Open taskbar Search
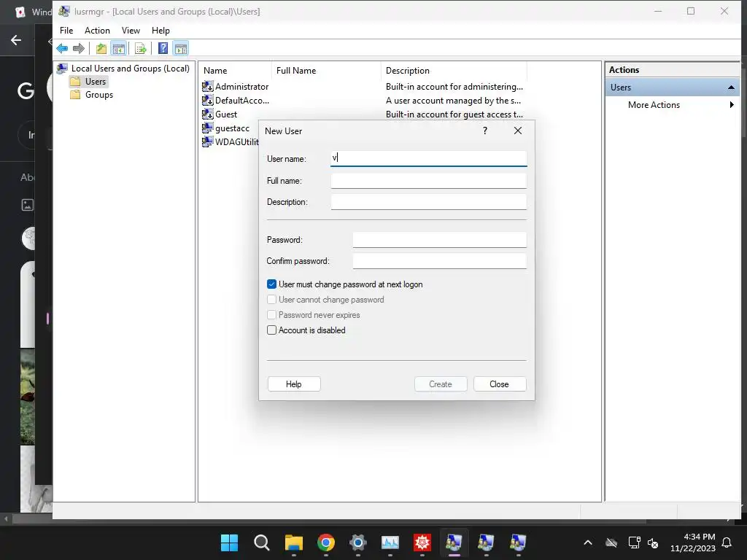This screenshot has height=560, width=747. [262, 542]
